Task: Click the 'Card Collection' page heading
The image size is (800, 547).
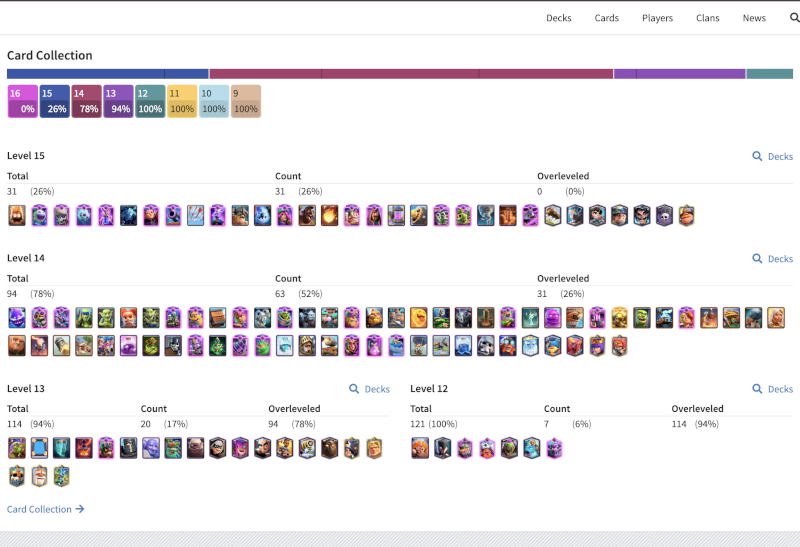Action: coord(49,55)
